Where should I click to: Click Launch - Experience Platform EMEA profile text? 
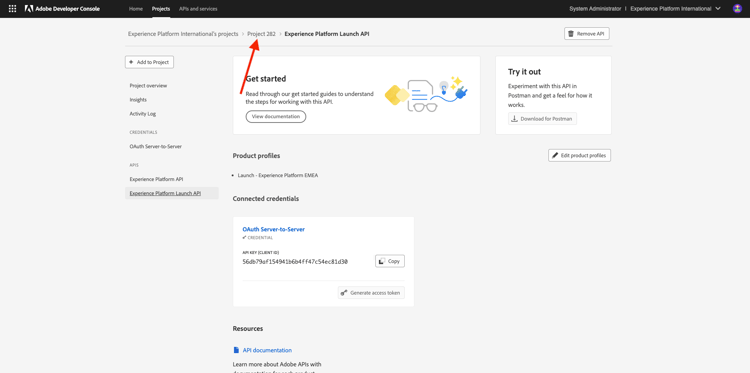tap(278, 176)
